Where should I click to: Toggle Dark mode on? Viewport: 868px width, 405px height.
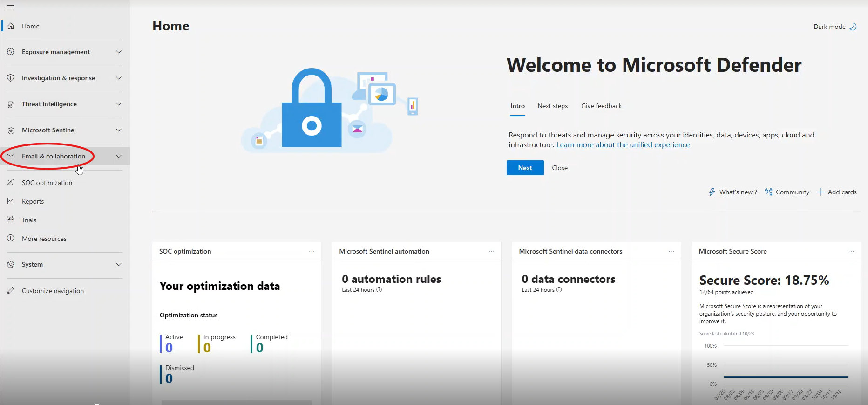tap(834, 27)
